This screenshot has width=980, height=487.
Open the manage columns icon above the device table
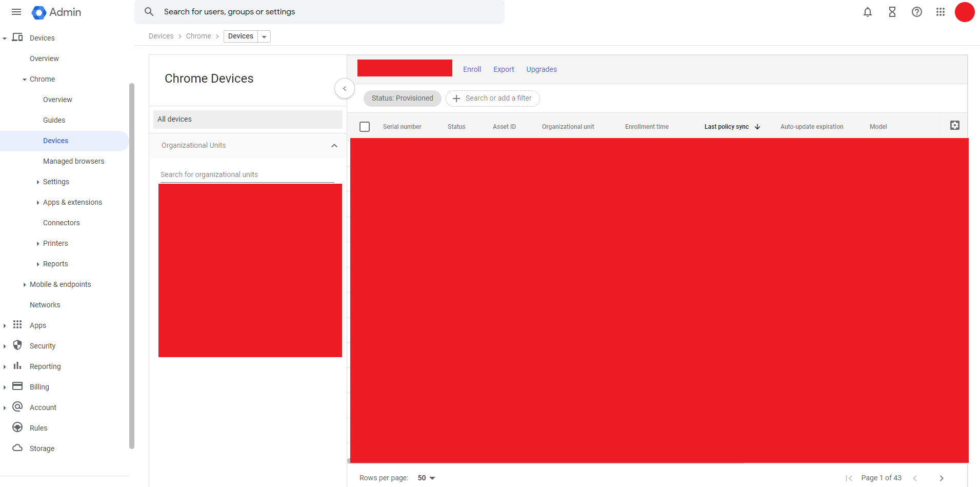tap(954, 125)
